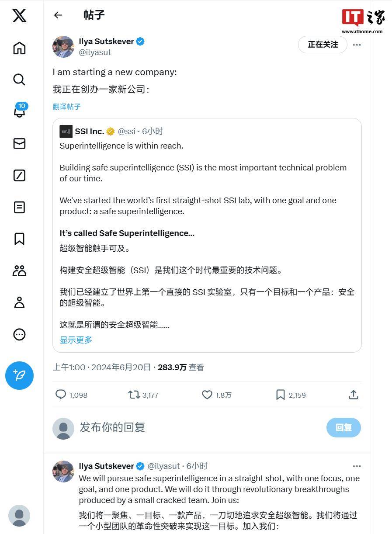The image size is (392, 534).
Task: Click 翻译帖子 translate link
Action: (66, 107)
